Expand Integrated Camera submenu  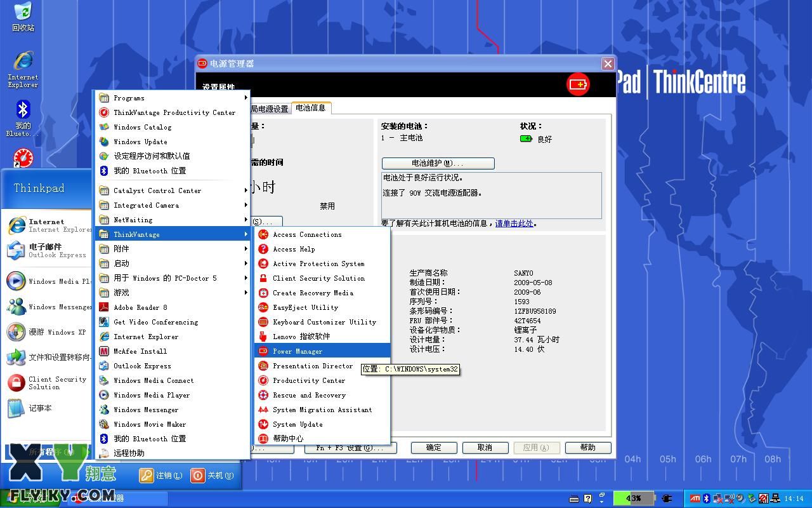(x=171, y=205)
